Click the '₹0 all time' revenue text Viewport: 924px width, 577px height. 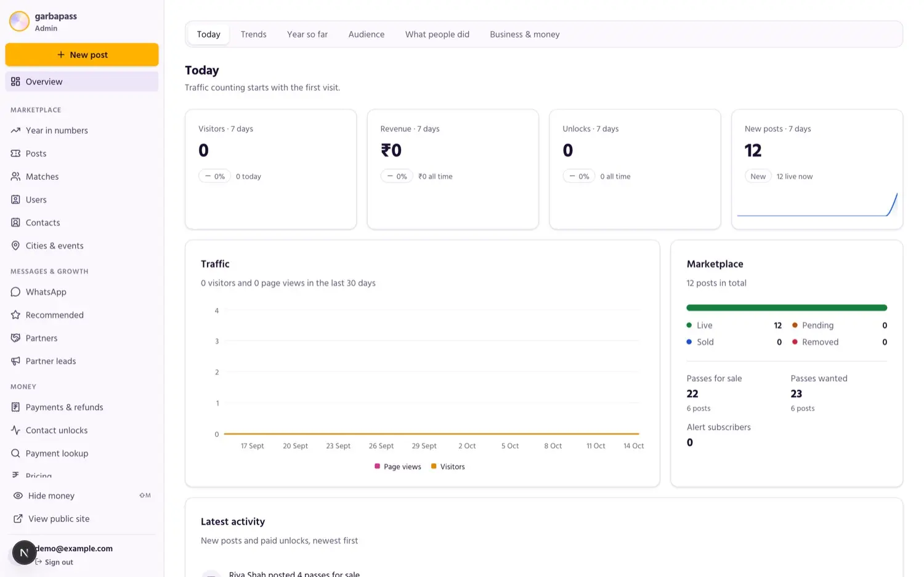[x=436, y=177]
